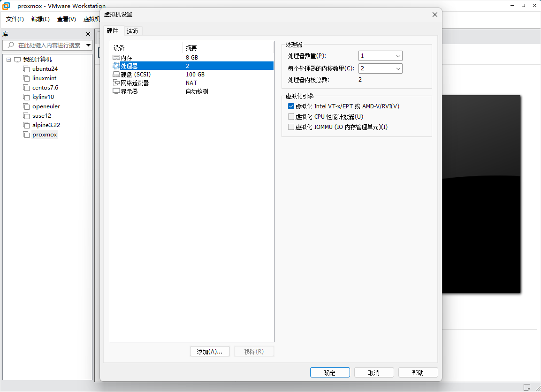Click the 添加(A)... button

tap(209, 352)
